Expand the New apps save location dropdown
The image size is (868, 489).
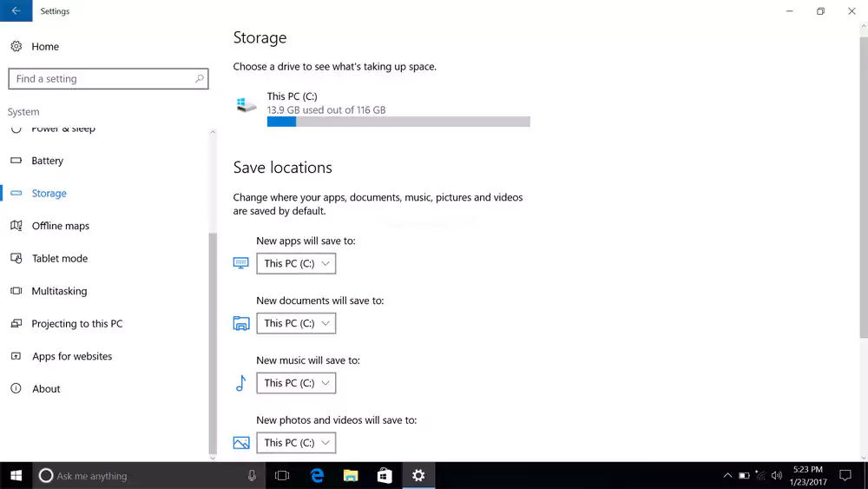click(x=296, y=263)
